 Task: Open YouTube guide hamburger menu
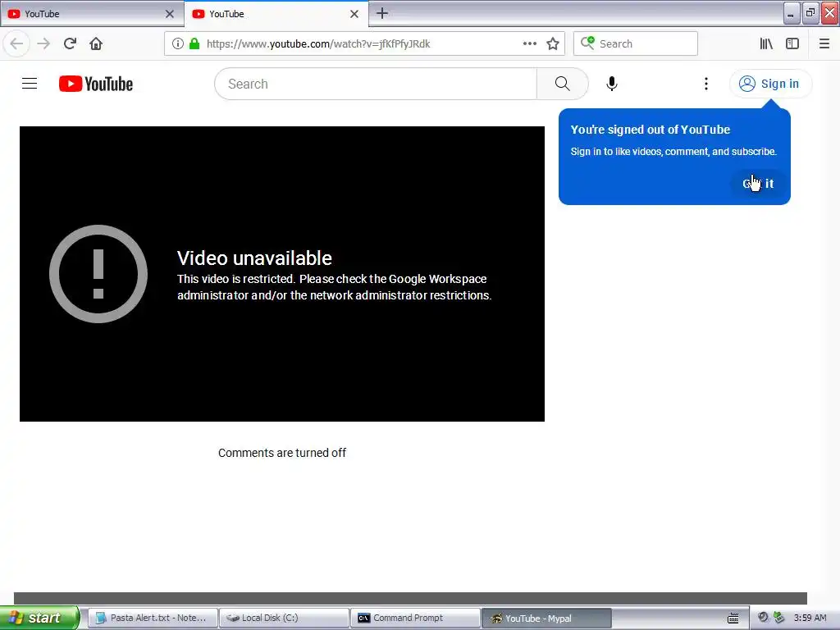tap(30, 84)
